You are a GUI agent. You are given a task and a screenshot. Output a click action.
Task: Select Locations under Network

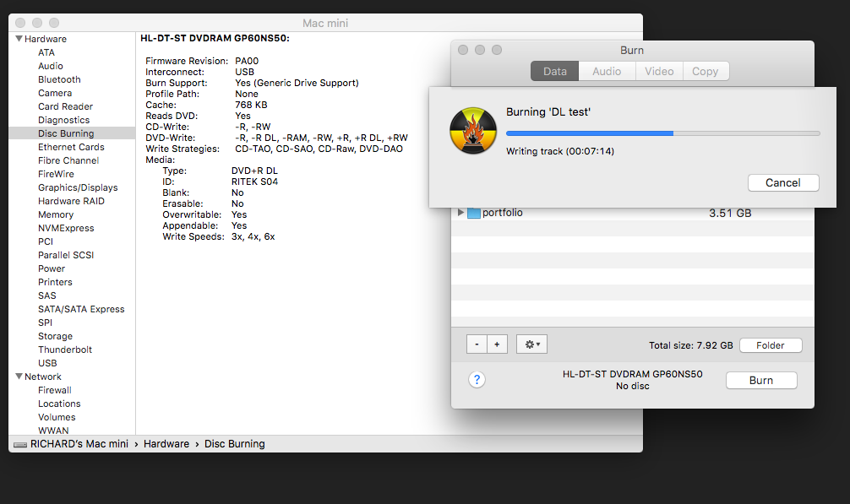tap(59, 404)
